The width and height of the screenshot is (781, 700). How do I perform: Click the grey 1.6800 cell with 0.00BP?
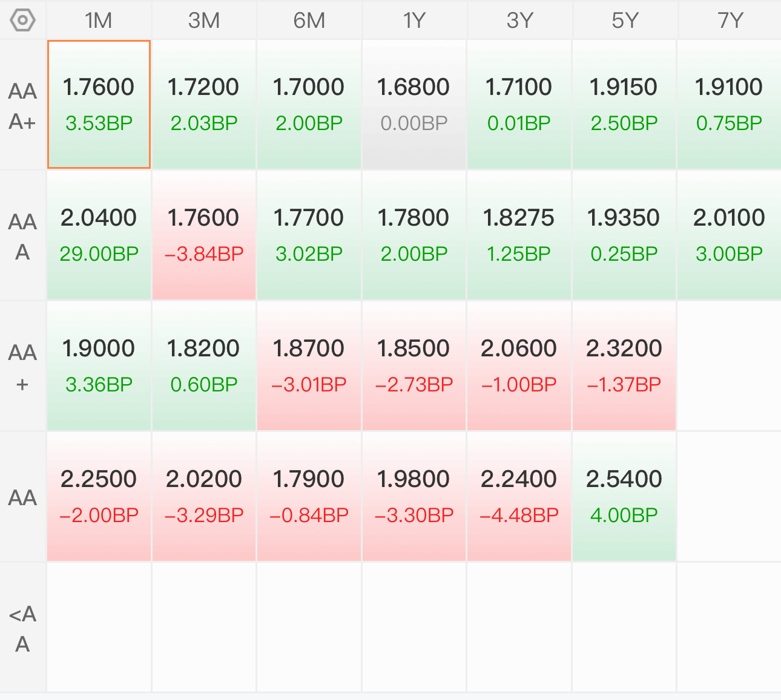click(x=414, y=105)
